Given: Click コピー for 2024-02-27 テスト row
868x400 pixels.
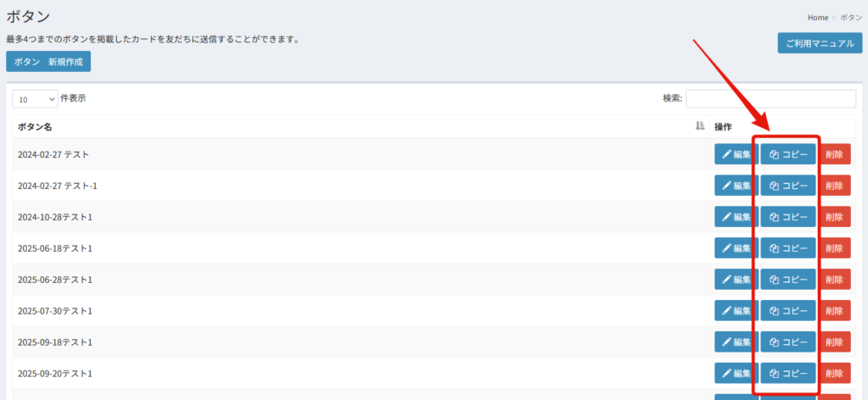Looking at the screenshot, I should [x=787, y=154].
